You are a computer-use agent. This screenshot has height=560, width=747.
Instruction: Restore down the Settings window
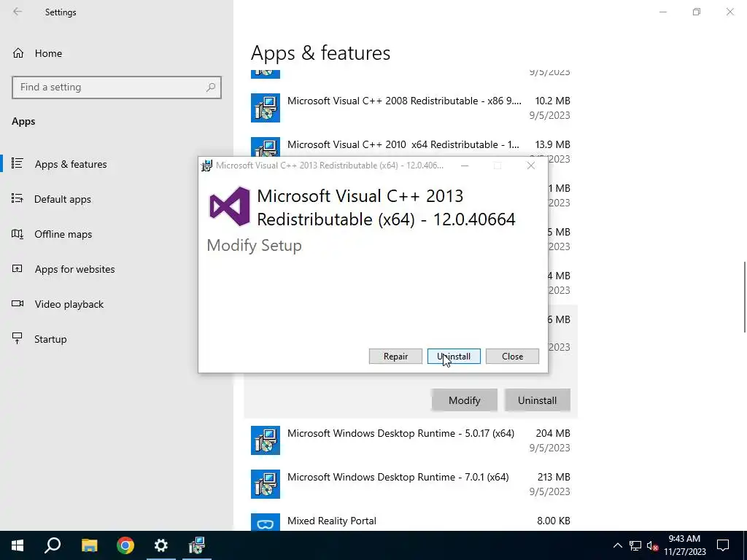pyautogui.click(x=697, y=12)
